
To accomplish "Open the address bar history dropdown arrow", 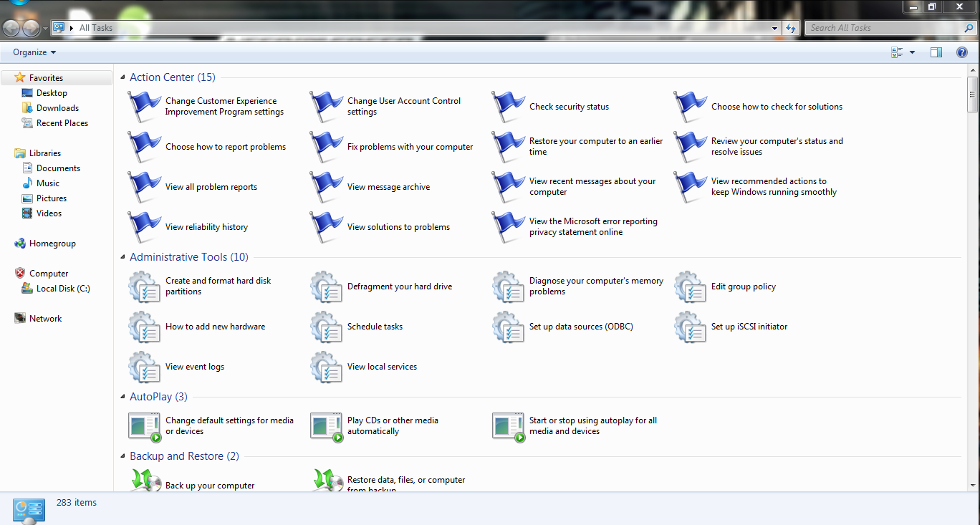I will pos(775,29).
